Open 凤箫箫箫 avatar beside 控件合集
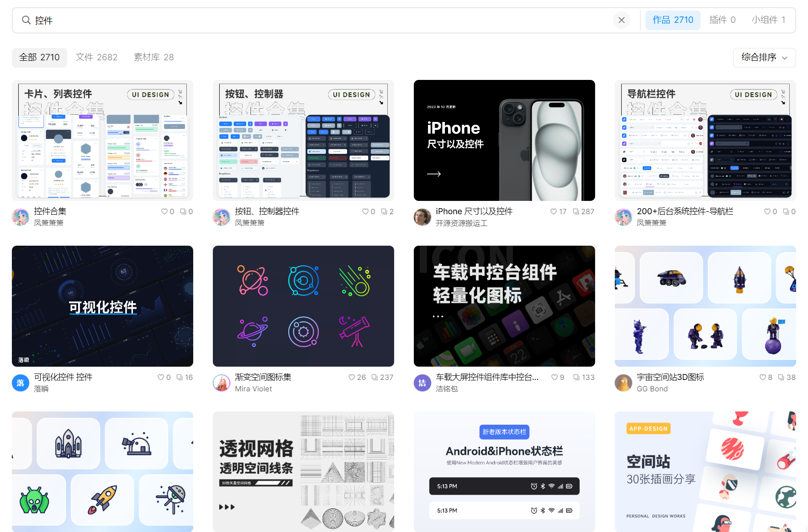The width and height of the screenshot is (808, 532). pos(21,217)
